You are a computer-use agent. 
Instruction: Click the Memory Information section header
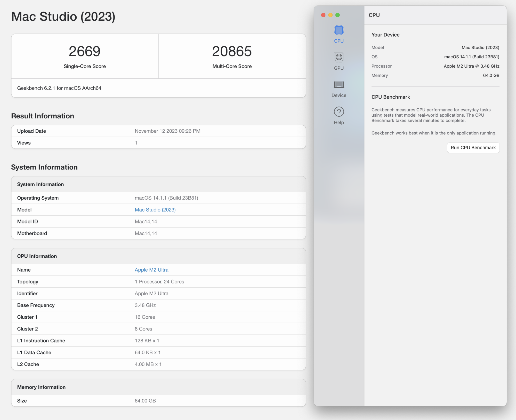pyautogui.click(x=158, y=387)
